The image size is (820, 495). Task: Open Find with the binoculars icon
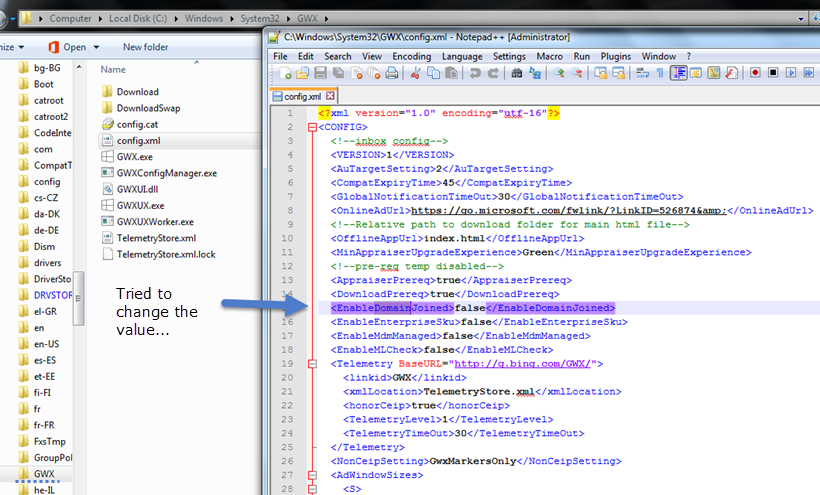[x=517, y=73]
